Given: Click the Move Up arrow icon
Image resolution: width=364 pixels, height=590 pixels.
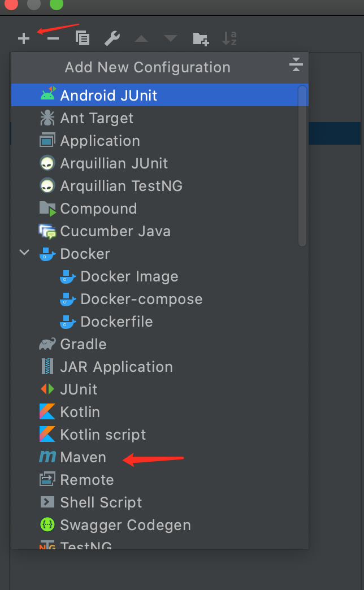Looking at the screenshot, I should click(141, 38).
